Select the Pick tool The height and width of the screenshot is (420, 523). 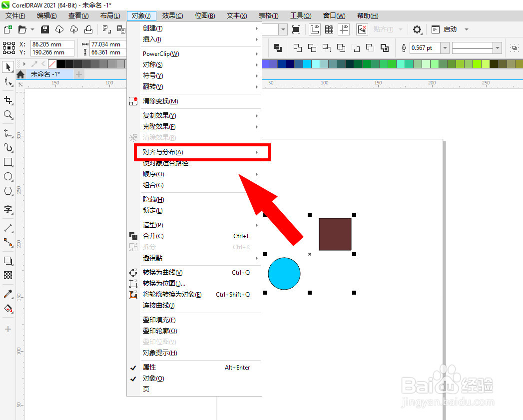click(7, 66)
